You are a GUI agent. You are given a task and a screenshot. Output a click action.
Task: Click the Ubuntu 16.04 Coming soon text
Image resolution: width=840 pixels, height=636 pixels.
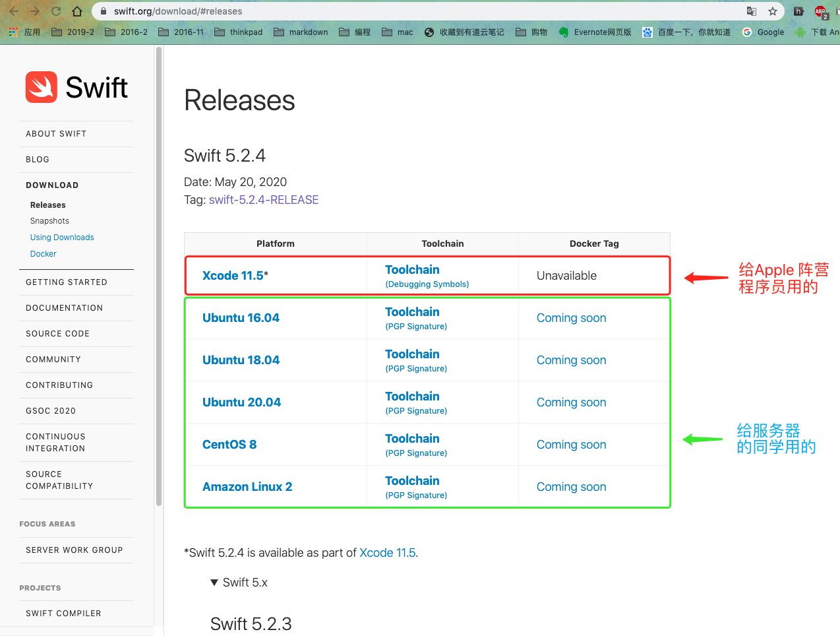pos(572,318)
